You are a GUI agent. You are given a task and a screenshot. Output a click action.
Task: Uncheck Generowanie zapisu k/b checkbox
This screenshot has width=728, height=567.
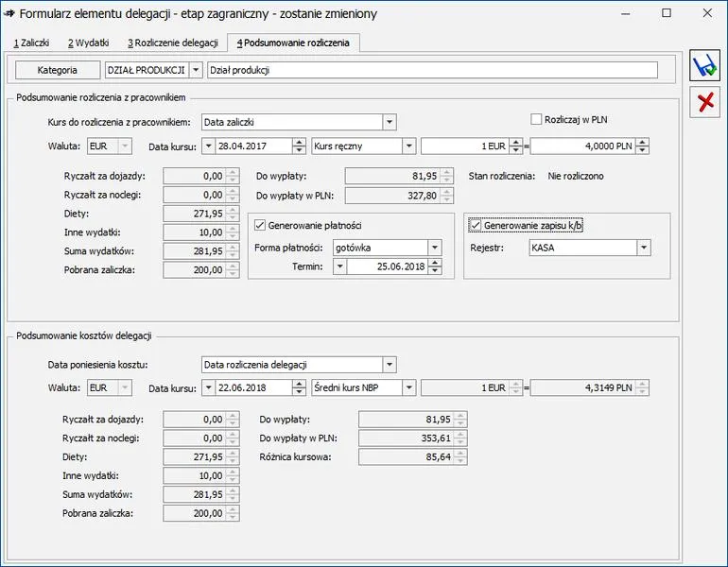[x=476, y=225]
